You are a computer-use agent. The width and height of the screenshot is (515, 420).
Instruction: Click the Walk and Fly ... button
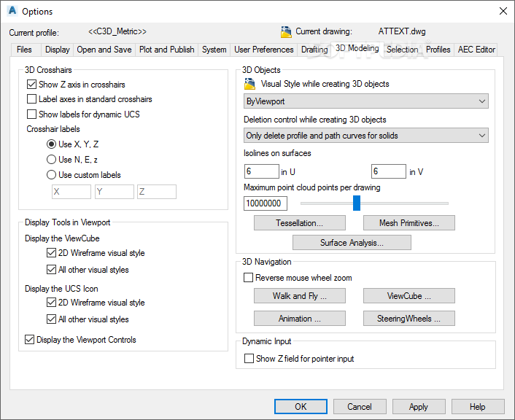click(300, 296)
